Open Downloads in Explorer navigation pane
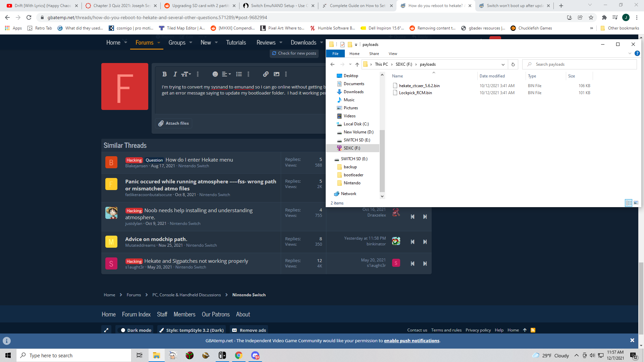The image size is (644, 362). point(354,92)
